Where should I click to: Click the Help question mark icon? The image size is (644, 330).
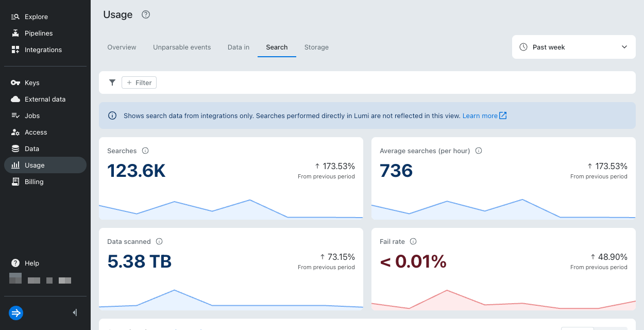(15, 263)
